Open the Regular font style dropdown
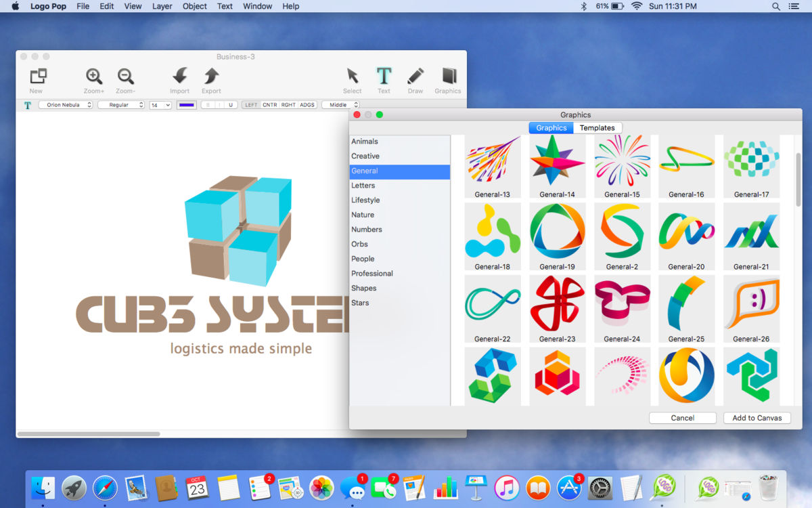The image size is (812, 508). pyautogui.click(x=121, y=105)
